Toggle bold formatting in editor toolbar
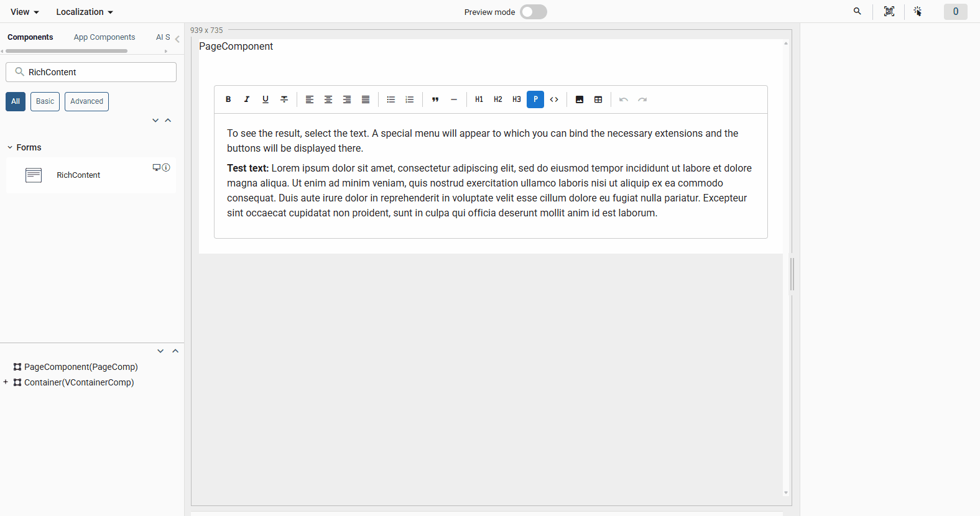The height and width of the screenshot is (516, 980). tap(228, 99)
